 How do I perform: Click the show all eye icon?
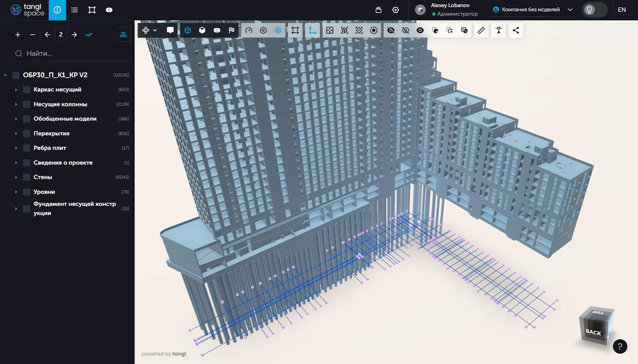point(420,30)
